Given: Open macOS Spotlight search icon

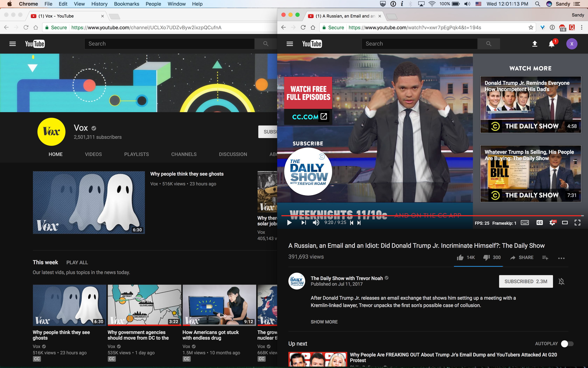Looking at the screenshot, I should tap(537, 4).
